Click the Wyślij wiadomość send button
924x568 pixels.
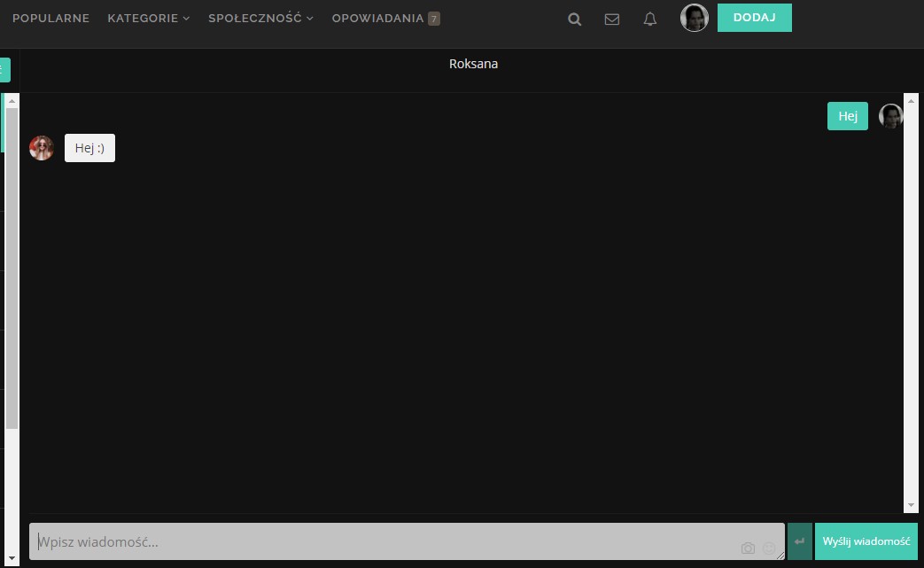tap(866, 541)
